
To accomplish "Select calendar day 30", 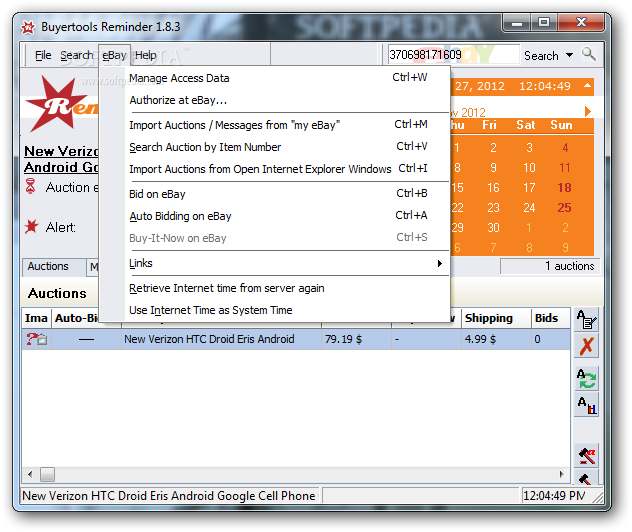I will (x=493, y=228).
